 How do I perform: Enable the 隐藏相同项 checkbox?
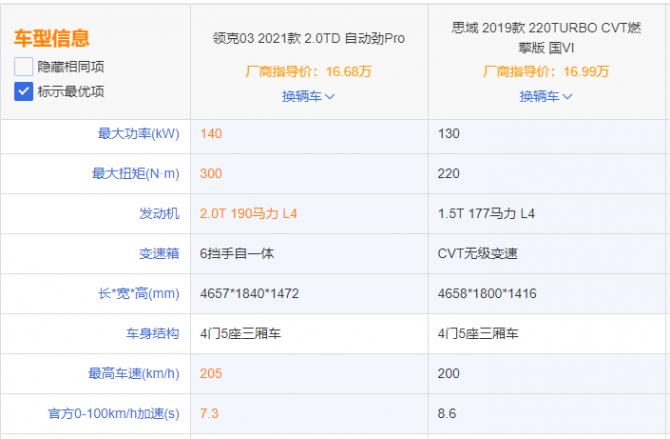pyautogui.click(x=23, y=67)
